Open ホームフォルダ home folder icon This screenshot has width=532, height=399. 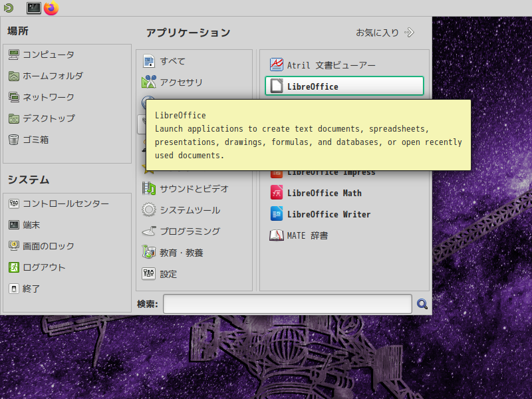pyautogui.click(x=13, y=76)
